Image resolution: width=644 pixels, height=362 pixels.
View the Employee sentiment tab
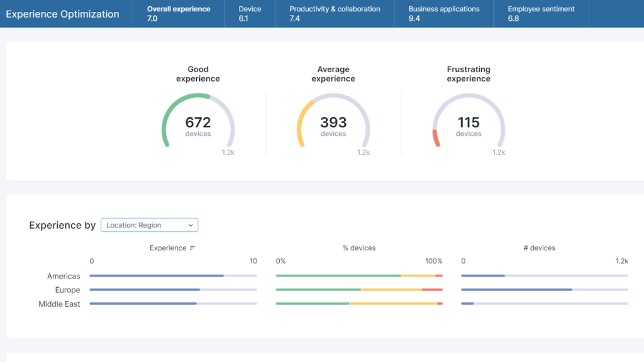click(541, 14)
